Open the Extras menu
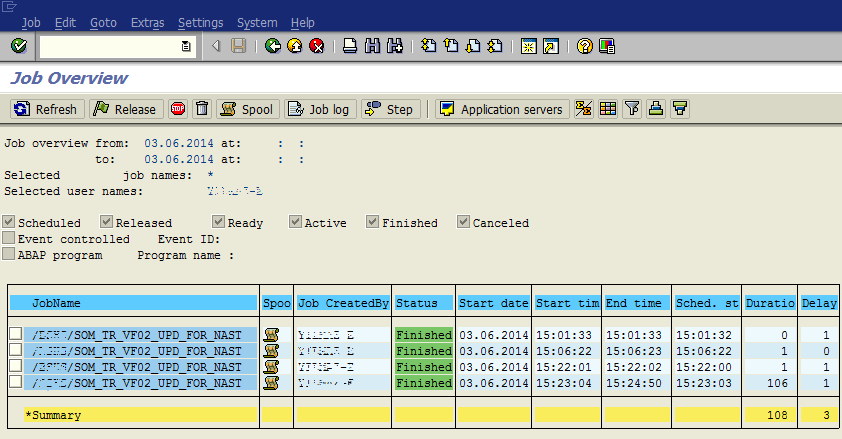 click(x=147, y=23)
